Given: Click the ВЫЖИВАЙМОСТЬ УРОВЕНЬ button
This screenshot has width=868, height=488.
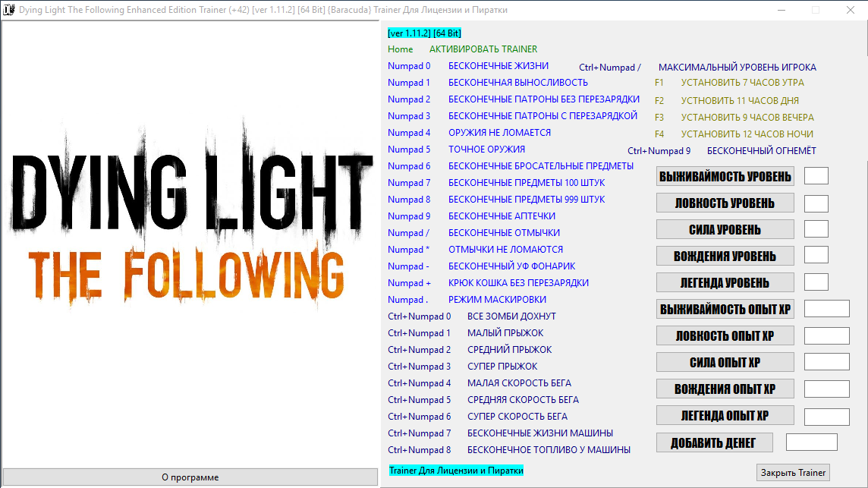Looking at the screenshot, I should tap(725, 177).
